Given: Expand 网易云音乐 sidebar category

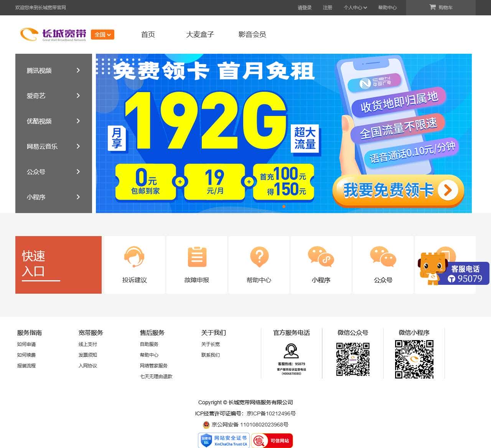Looking at the screenshot, I should tap(54, 146).
